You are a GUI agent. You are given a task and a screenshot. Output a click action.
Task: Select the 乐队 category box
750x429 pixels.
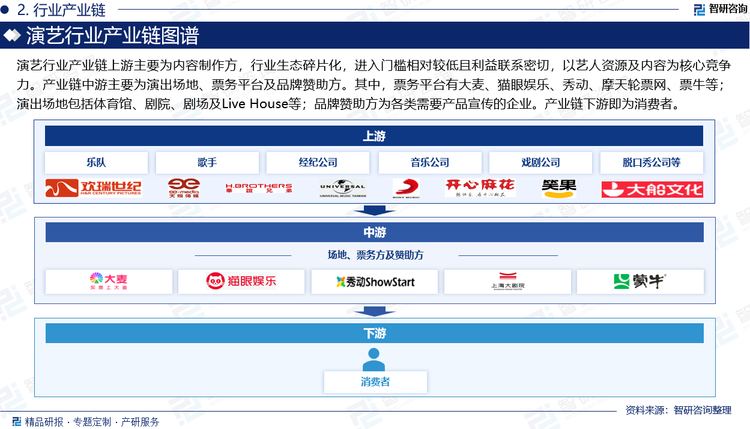point(96,163)
